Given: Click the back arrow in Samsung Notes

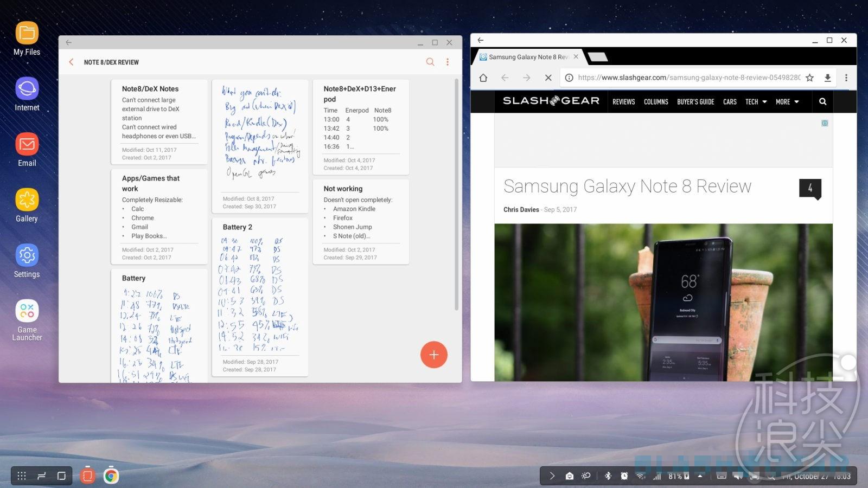Looking at the screenshot, I should [x=71, y=62].
